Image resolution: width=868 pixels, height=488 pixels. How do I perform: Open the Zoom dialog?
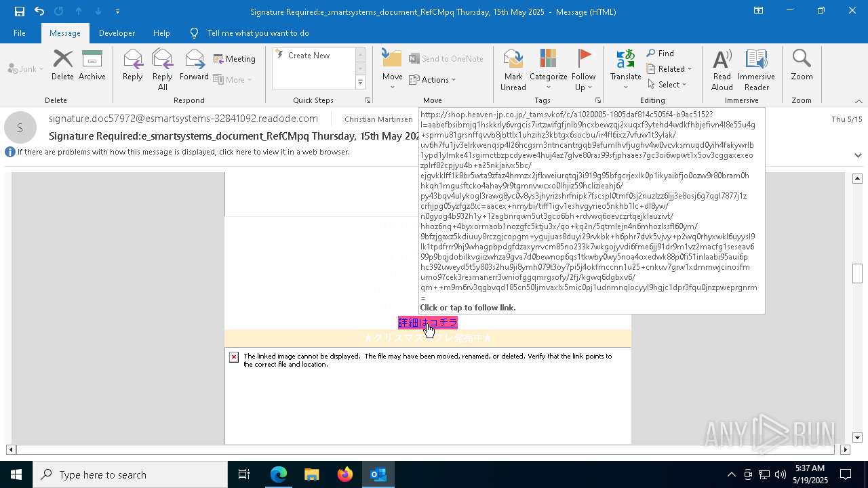tap(802, 66)
